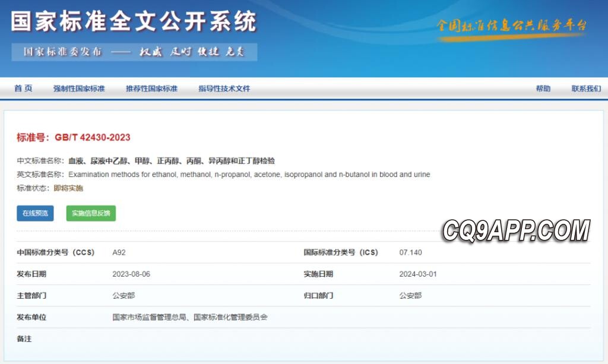Screen dimensions: 608x364
Task: Click the 国家标准全文公开系统 site title
Action: click(x=134, y=21)
